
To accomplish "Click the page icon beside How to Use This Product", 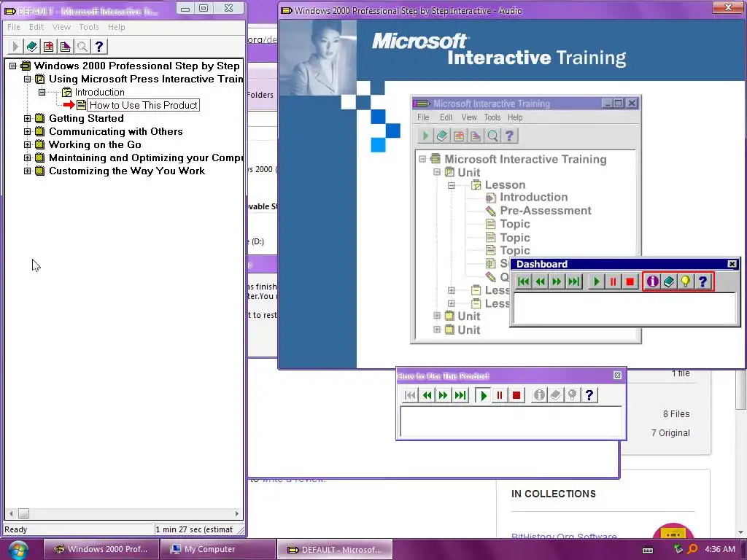I will (x=82, y=105).
